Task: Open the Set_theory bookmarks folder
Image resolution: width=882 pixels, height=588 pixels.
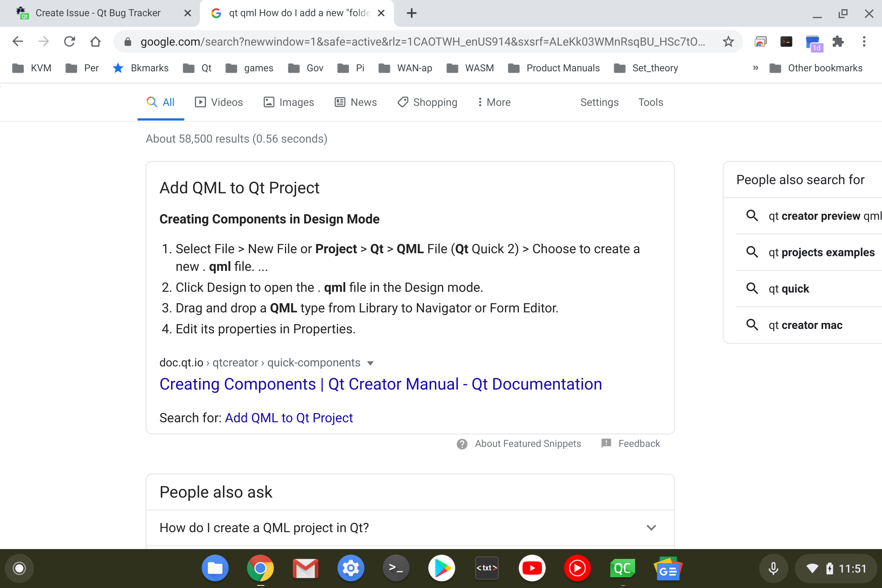Action: 646,68
